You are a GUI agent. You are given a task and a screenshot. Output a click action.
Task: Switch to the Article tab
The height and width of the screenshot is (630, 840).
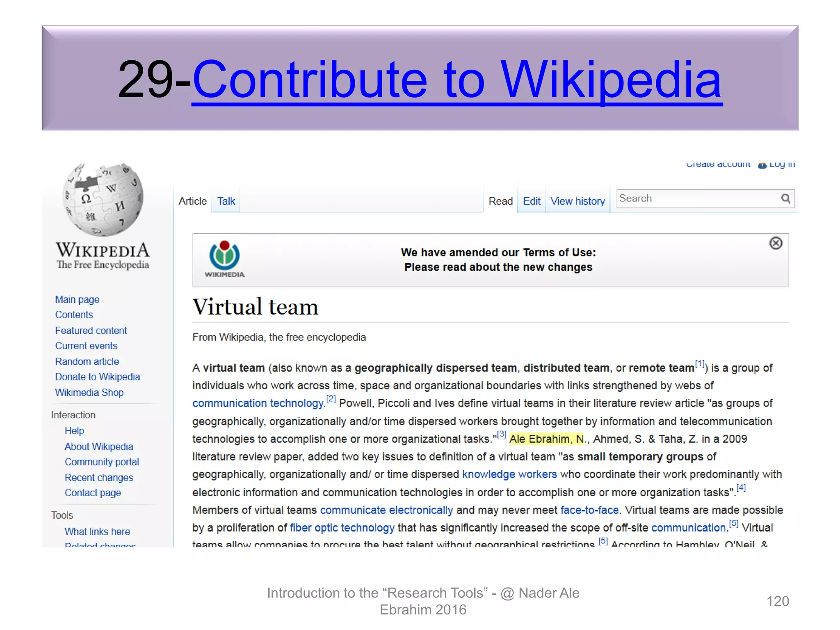click(192, 201)
